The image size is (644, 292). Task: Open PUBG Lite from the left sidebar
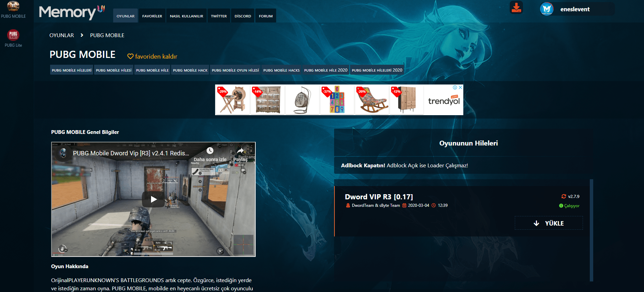tap(13, 38)
